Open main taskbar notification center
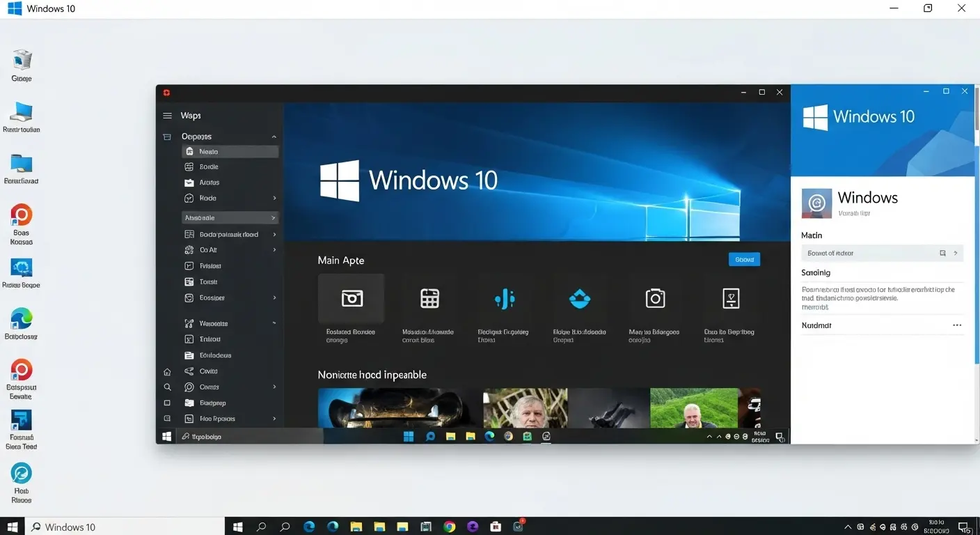The width and height of the screenshot is (980, 535). tap(964, 527)
